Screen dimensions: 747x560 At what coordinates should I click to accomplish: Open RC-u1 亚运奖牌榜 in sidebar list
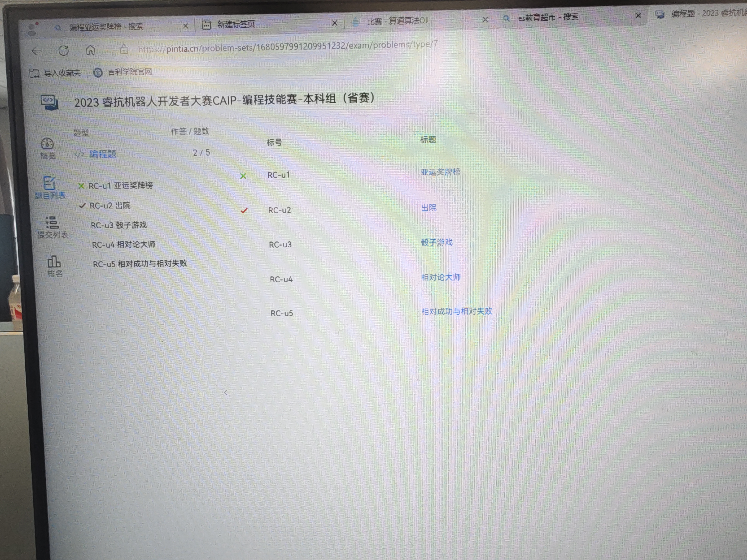coord(120,185)
